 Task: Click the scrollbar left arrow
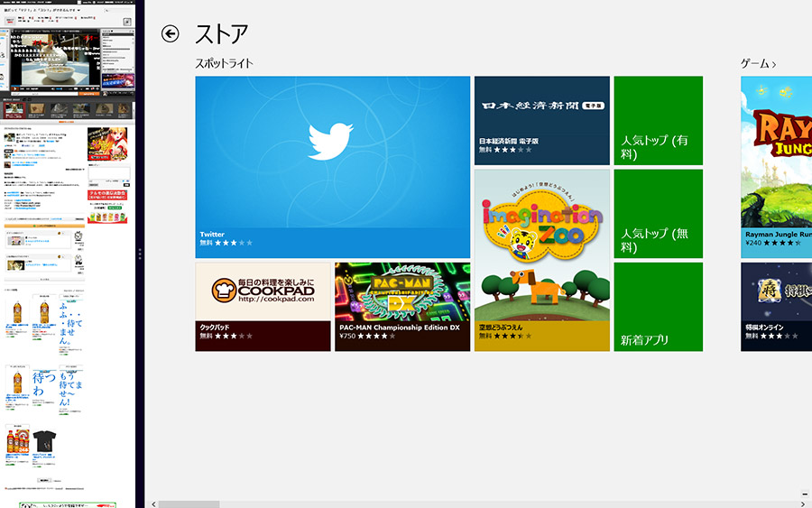152,503
